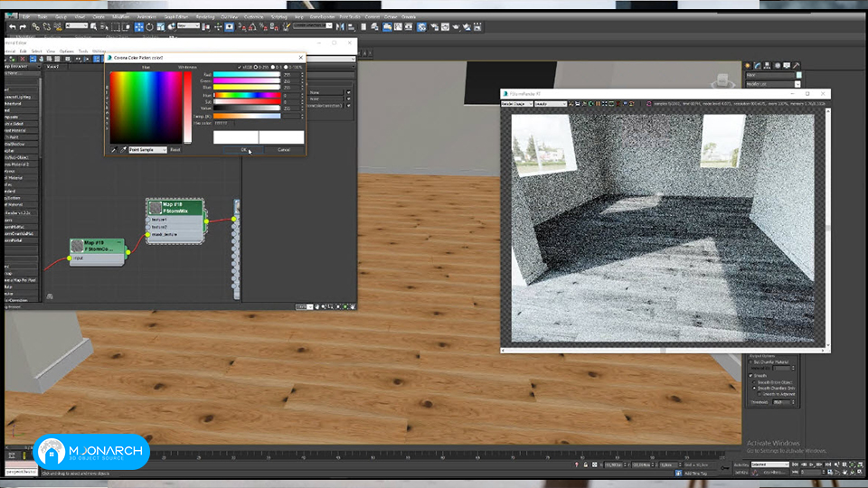868x488 pixels.
Task: Click the Mirror tool icon
Action: point(340,26)
